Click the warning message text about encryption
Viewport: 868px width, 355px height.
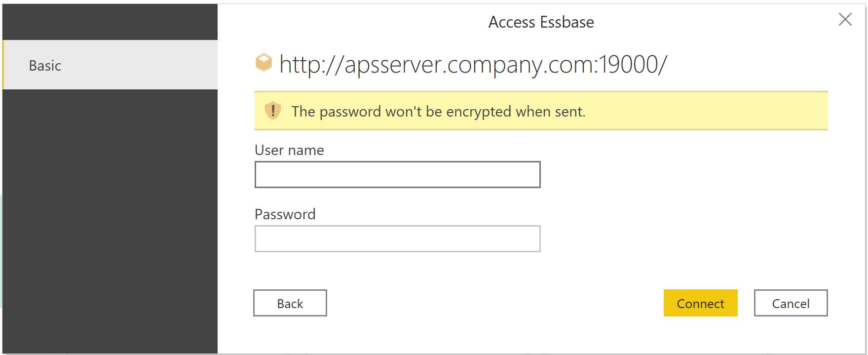(438, 111)
